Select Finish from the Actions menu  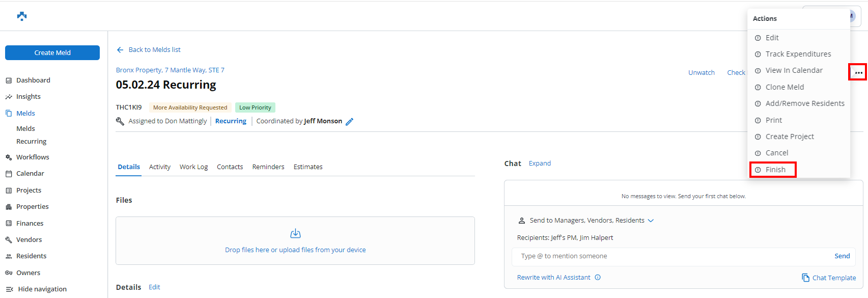[775, 170]
